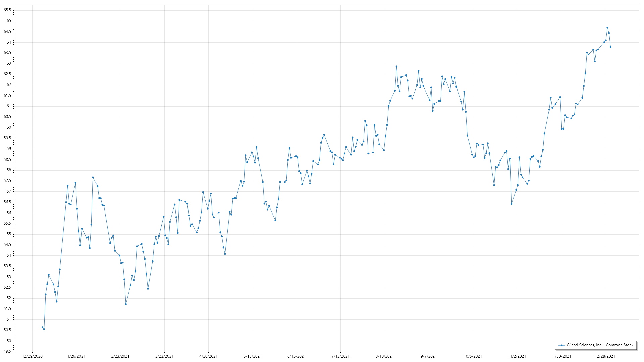The height and width of the screenshot is (362, 644).
Task: Click the legend line marker icon
Action: (x=561, y=345)
